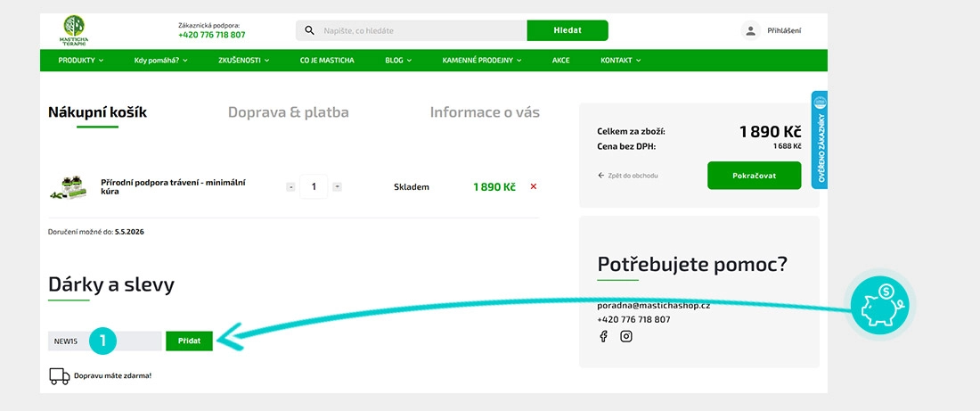
Task: Select the Doprava & platba step tab
Action: coord(288,112)
